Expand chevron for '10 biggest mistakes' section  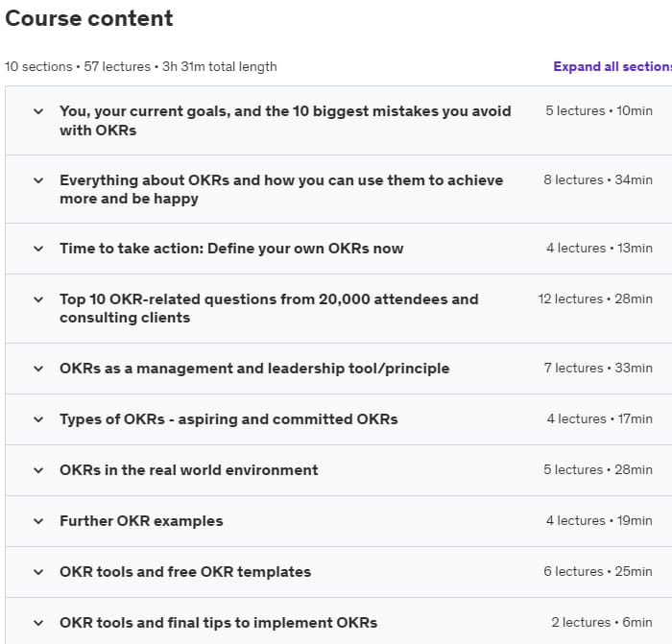click(38, 111)
